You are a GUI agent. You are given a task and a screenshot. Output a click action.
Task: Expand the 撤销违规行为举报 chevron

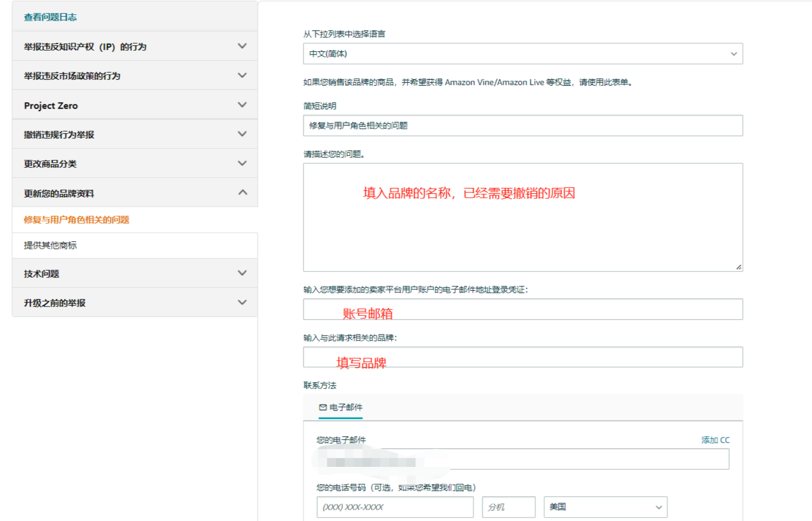(x=242, y=134)
